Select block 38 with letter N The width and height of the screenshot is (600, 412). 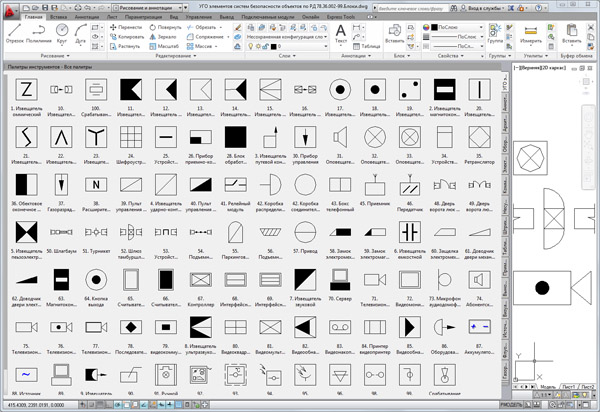[96, 184]
